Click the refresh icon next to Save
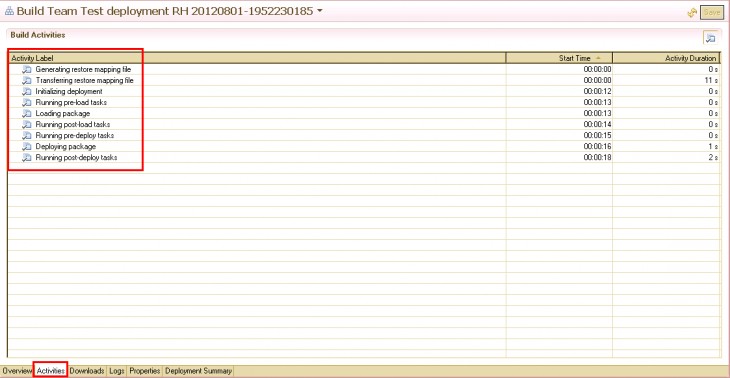Viewport: 730px width, 378px height. pos(692,13)
